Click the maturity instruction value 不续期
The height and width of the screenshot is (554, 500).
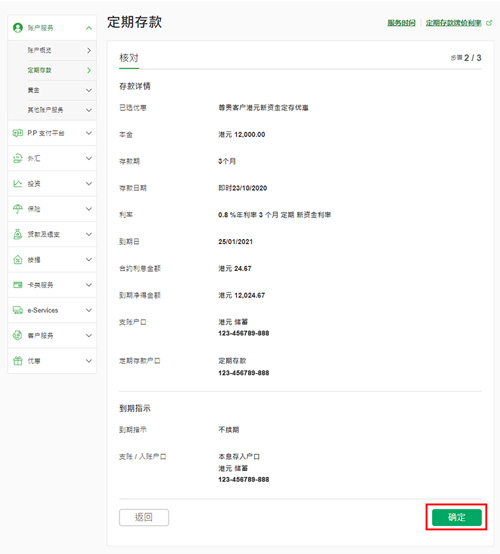[229, 430]
